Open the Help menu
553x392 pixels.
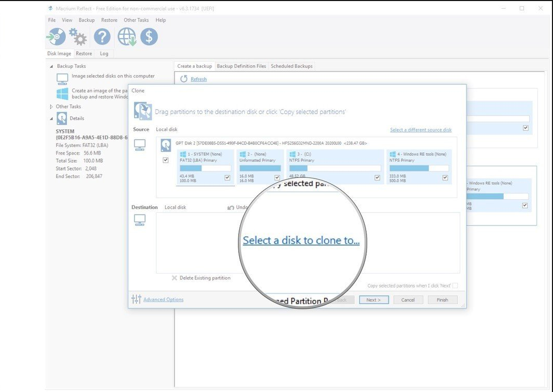(161, 20)
